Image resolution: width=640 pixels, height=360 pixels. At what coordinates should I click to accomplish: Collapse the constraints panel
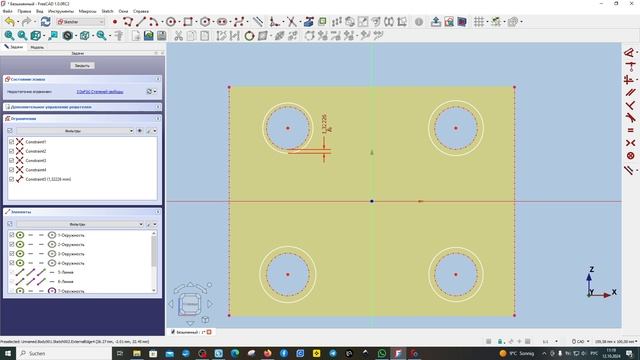(158, 119)
